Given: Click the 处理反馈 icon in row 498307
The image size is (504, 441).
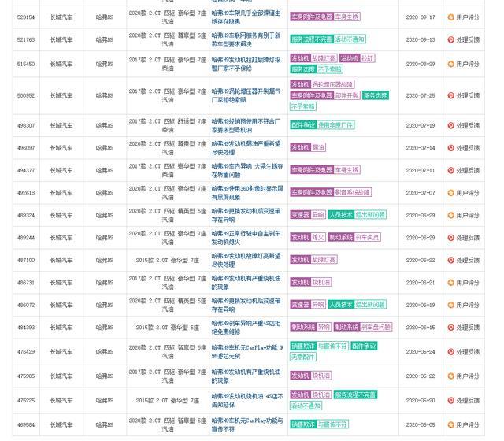Looking at the screenshot, I should coord(451,125).
